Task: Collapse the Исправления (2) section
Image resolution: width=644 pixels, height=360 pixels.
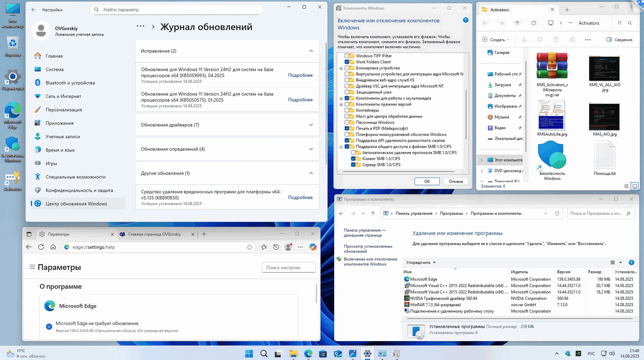Action: point(311,51)
